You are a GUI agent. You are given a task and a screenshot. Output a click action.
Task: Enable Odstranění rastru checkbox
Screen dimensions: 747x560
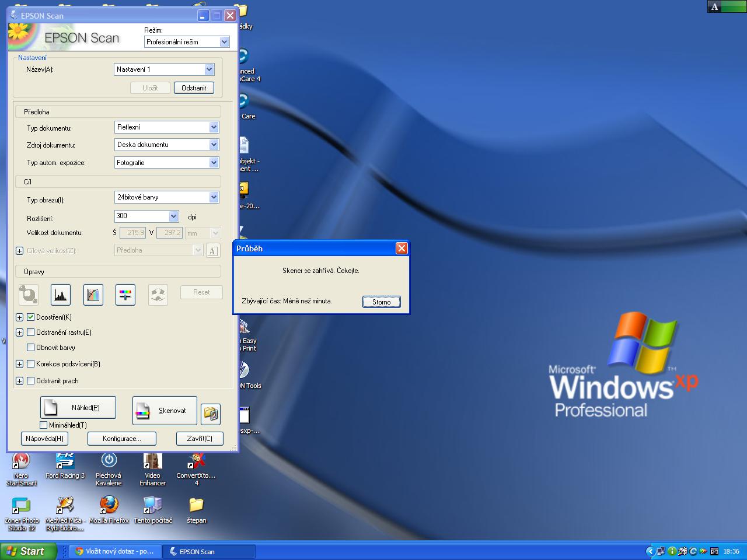[x=31, y=332]
